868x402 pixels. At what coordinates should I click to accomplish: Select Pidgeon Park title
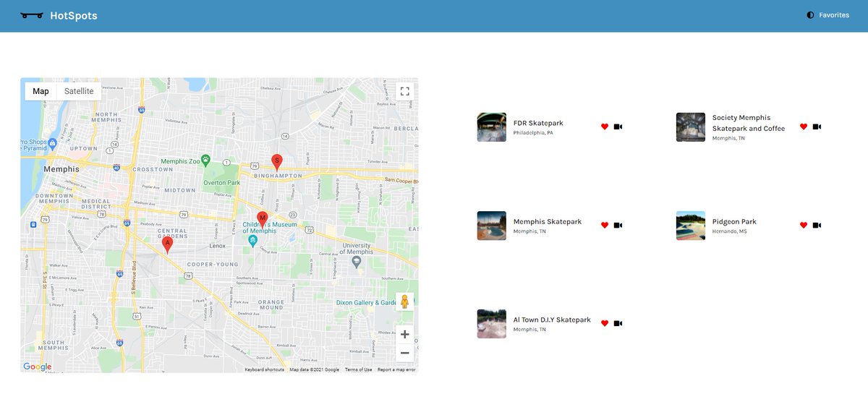tap(734, 222)
